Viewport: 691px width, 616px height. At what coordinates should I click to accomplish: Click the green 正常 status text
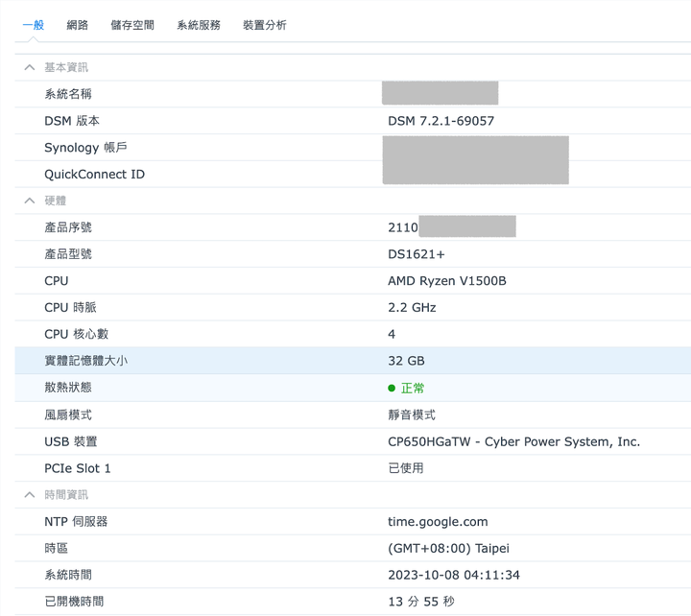[x=413, y=389]
